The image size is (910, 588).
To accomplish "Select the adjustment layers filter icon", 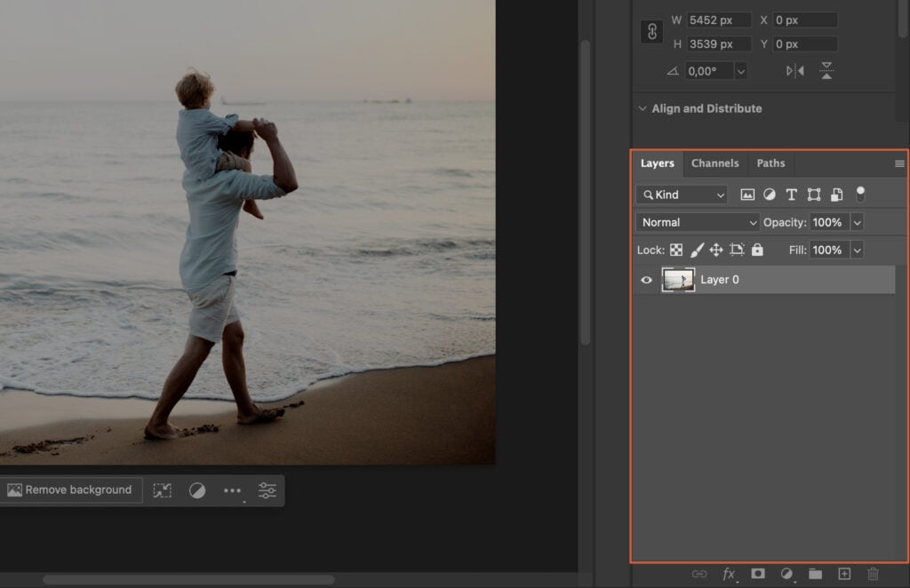I will (770, 195).
